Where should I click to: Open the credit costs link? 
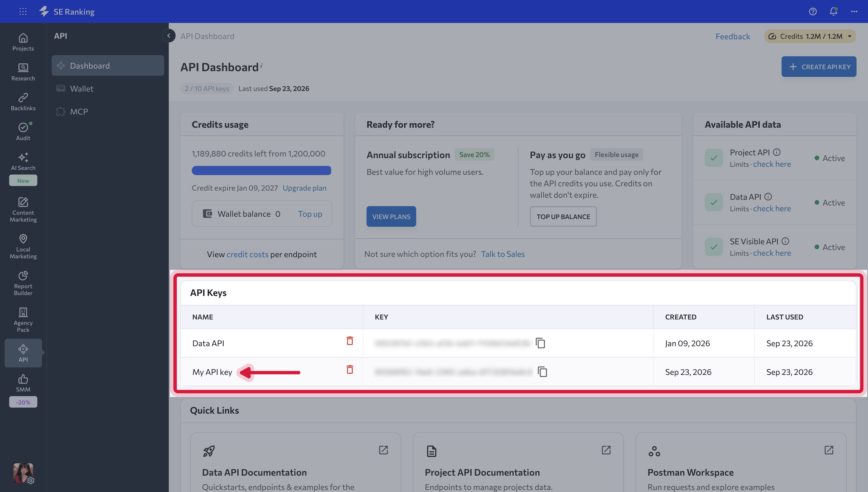pos(247,254)
